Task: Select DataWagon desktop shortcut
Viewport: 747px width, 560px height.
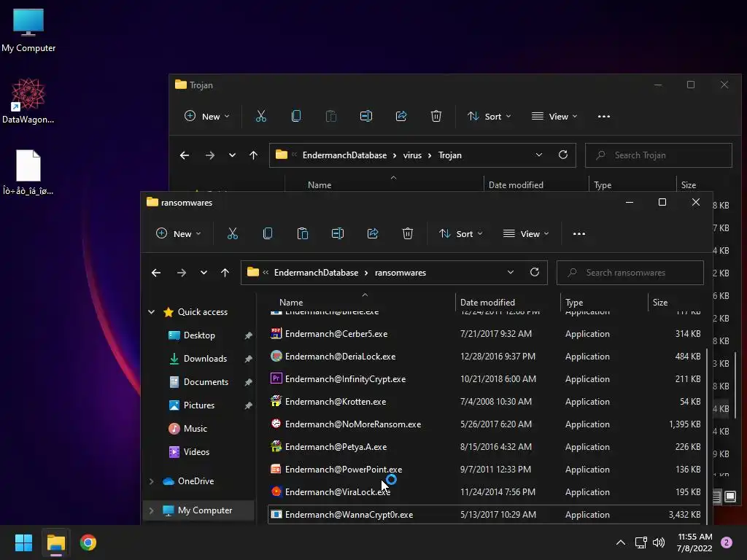Action: pyautogui.click(x=28, y=101)
